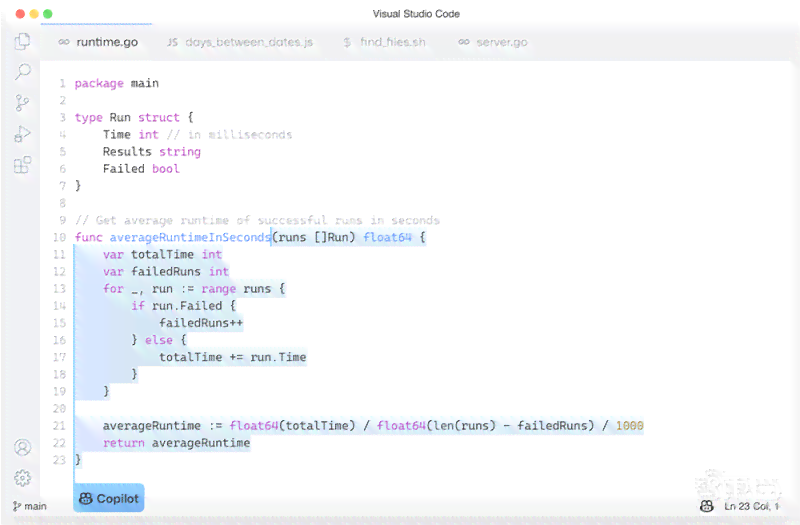Click 'return averageRuntime' line

[x=176, y=443]
